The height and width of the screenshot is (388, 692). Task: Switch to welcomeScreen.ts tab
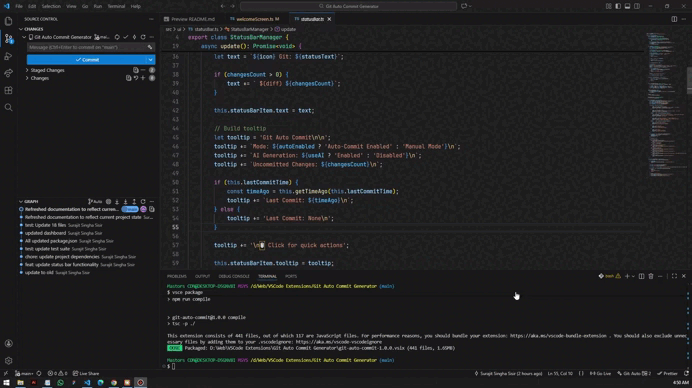coord(255,19)
